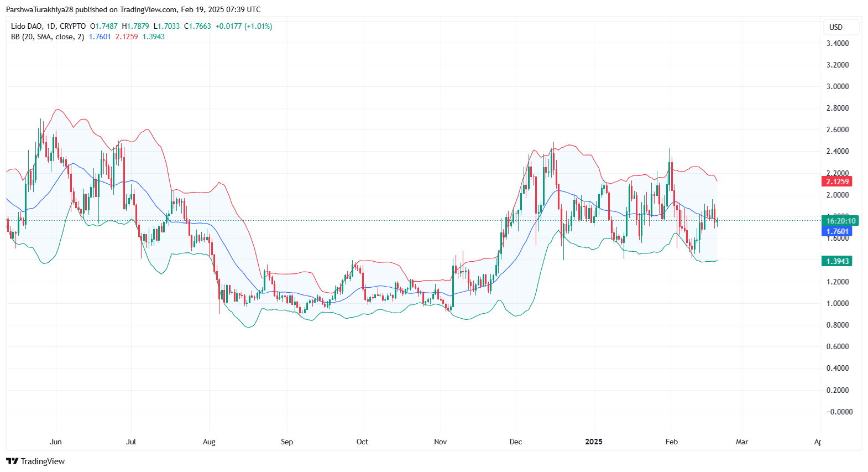This screenshot has width=868, height=472.
Task: Click the Sep label on the time axis
Action: coord(286,442)
